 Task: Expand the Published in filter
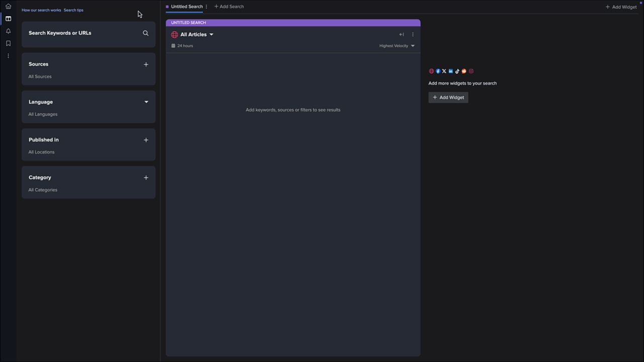tap(146, 140)
